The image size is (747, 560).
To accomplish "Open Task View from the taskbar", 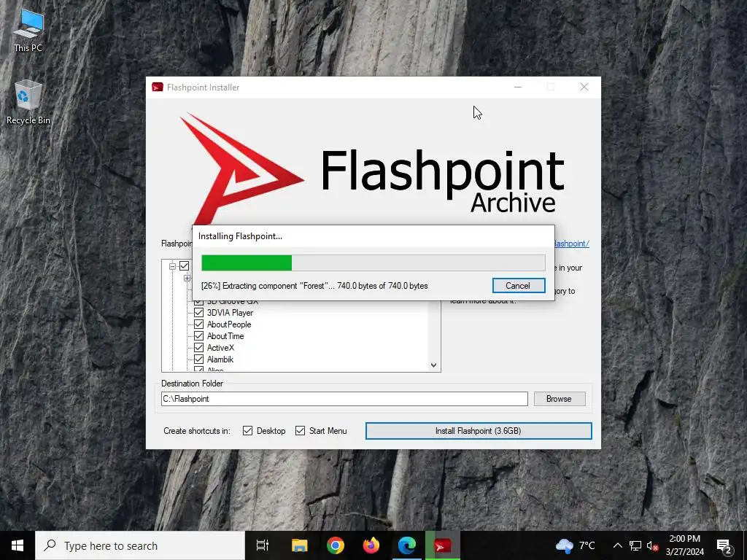I will (x=263, y=545).
